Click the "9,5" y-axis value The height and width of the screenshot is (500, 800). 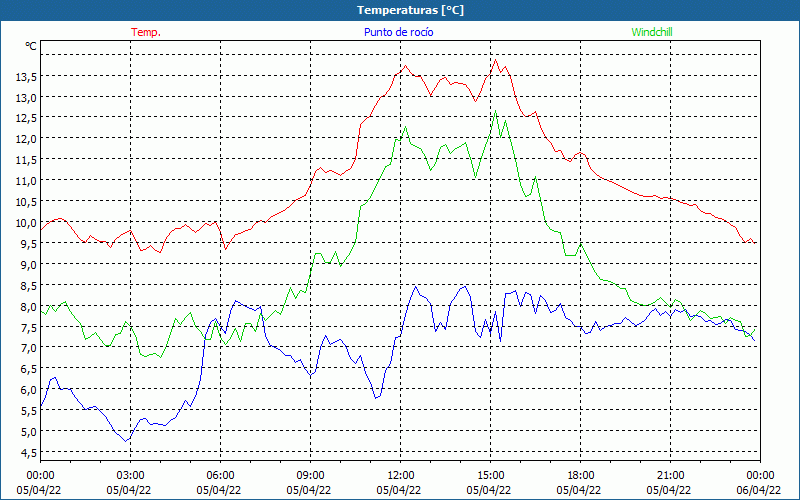point(29,244)
